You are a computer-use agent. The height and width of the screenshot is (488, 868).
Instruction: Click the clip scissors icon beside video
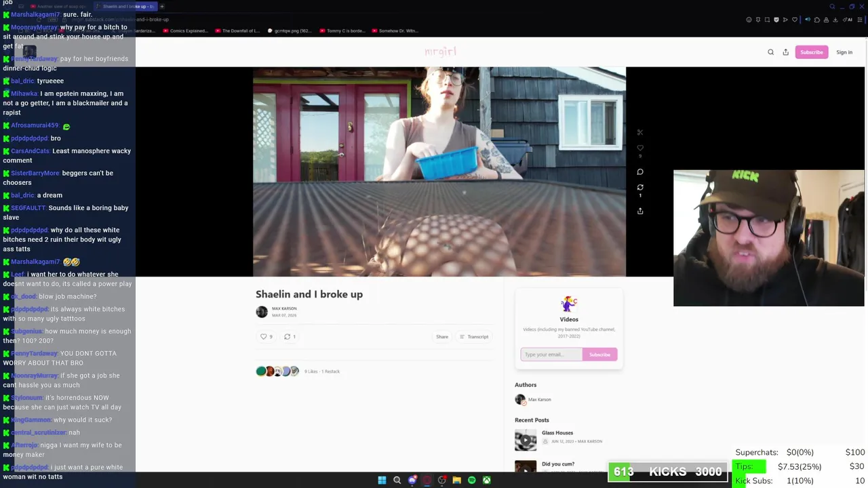pyautogui.click(x=639, y=132)
